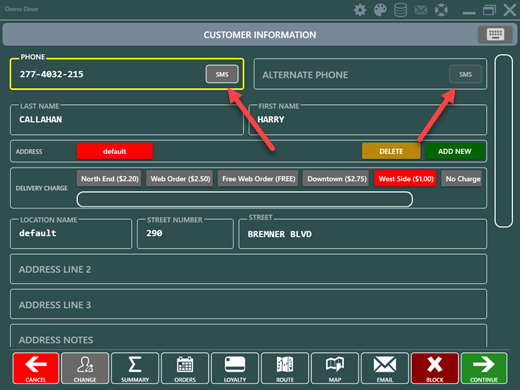DELETE the current address
Screen dimensions: 520x390
coord(391,151)
